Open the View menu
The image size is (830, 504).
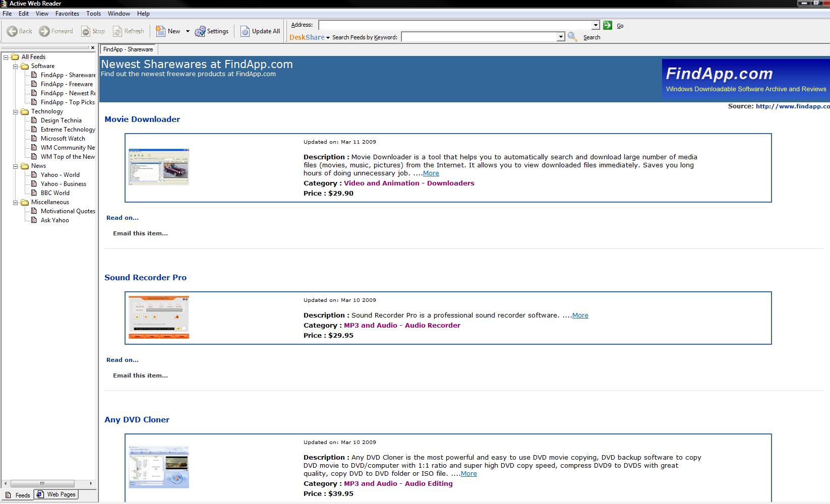click(42, 14)
